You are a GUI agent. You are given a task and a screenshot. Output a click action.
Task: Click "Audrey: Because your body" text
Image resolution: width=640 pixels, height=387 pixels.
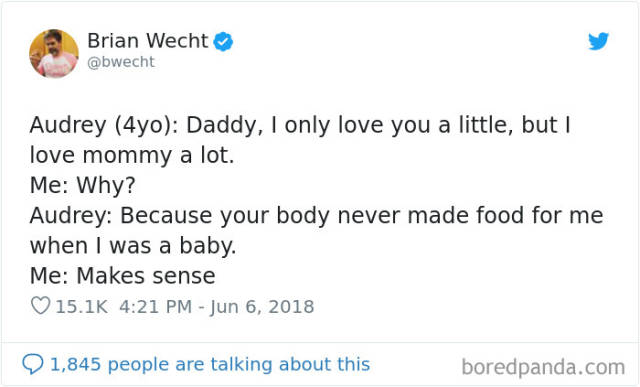(x=180, y=216)
